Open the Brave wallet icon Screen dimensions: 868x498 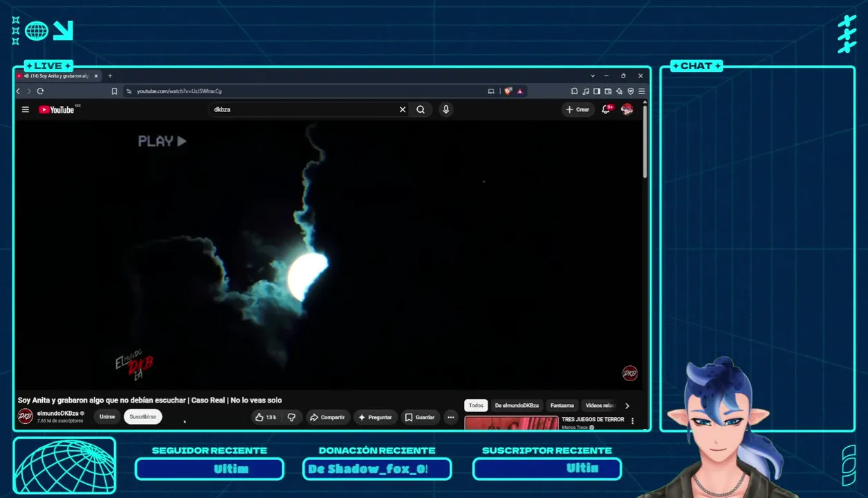pyautogui.click(x=608, y=91)
